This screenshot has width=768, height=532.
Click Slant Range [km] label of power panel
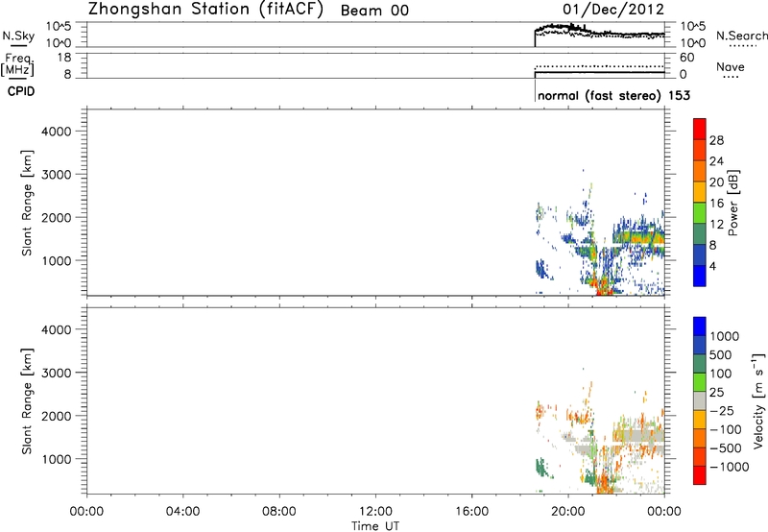(27, 203)
